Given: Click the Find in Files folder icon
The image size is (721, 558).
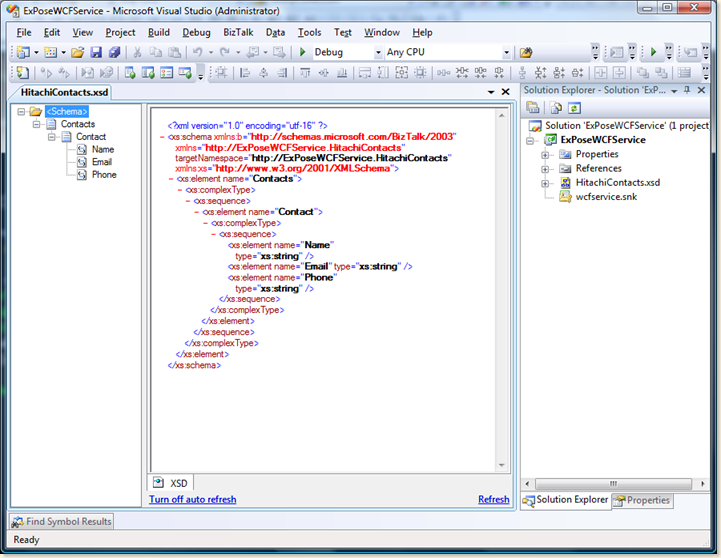Looking at the screenshot, I should [526, 52].
